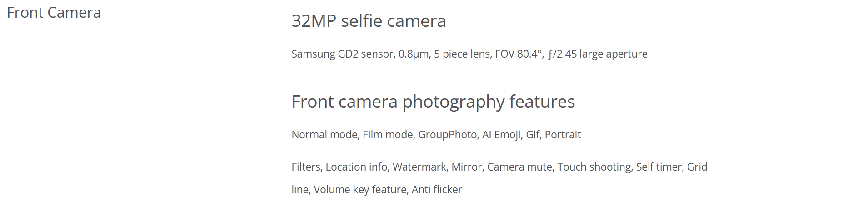This screenshot has width=868, height=206.
Task: Click the Watermark feature text
Action: [419, 167]
